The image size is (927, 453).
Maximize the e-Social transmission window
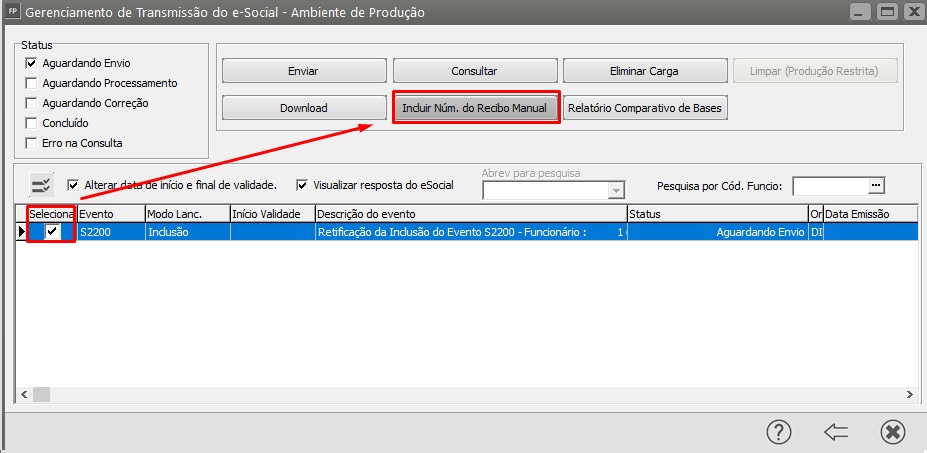[887, 12]
